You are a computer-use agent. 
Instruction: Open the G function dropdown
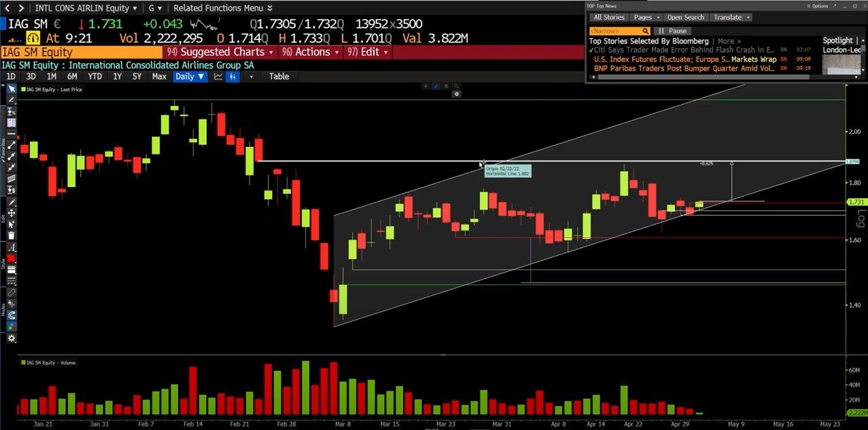(x=156, y=8)
